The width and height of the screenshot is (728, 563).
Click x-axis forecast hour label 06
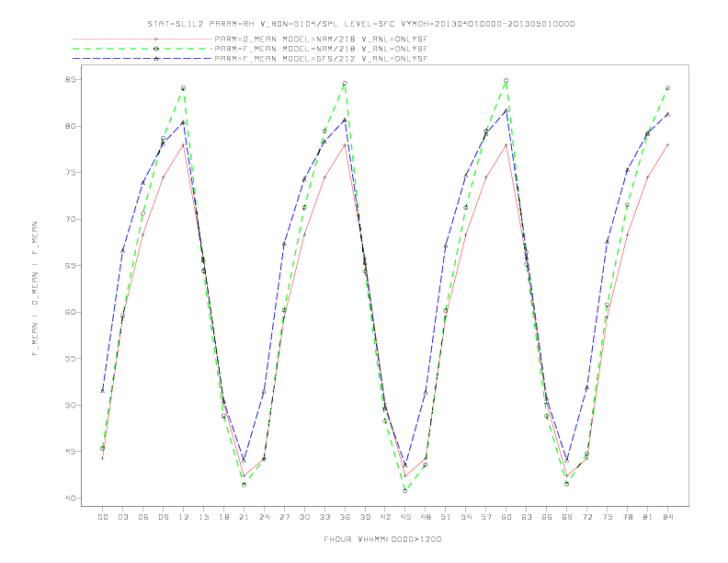click(143, 517)
